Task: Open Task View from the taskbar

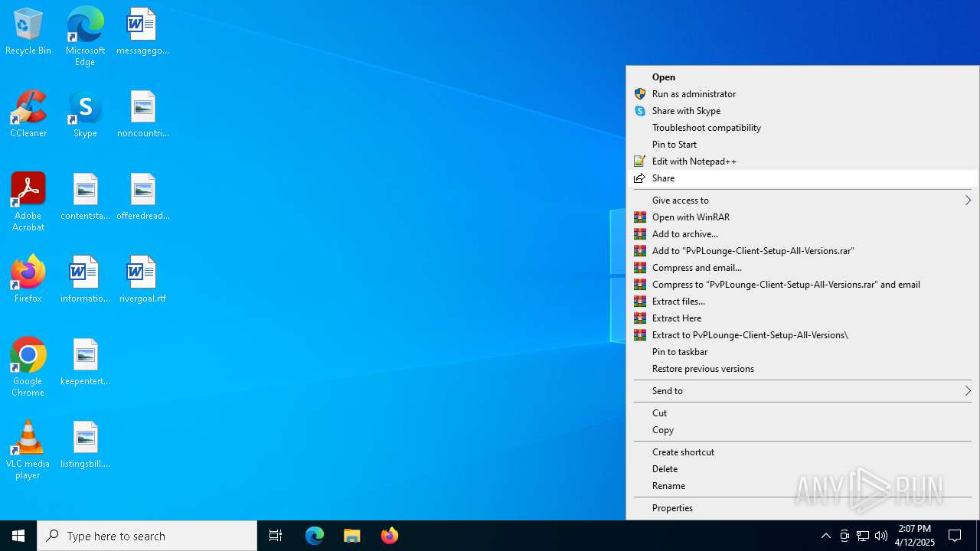Action: click(276, 536)
